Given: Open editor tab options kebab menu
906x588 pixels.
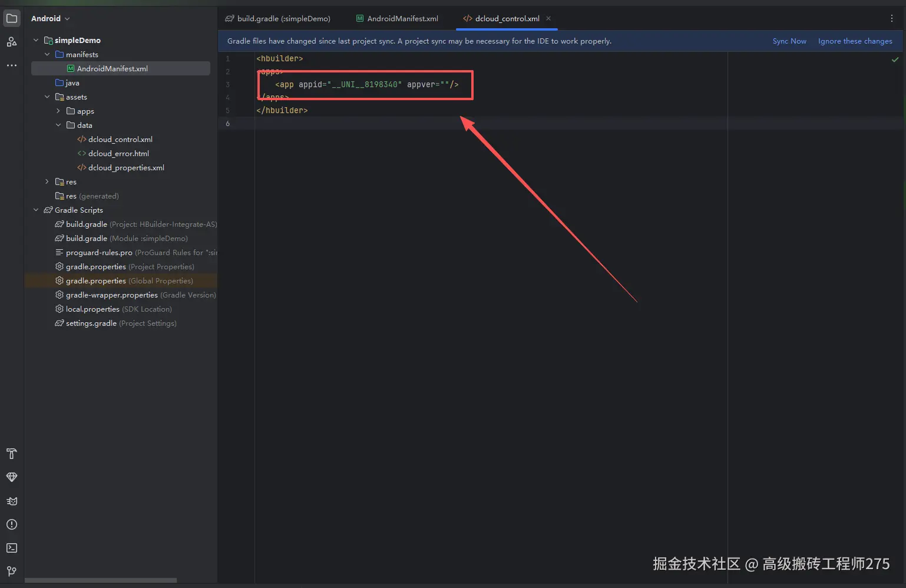Looking at the screenshot, I should [892, 18].
